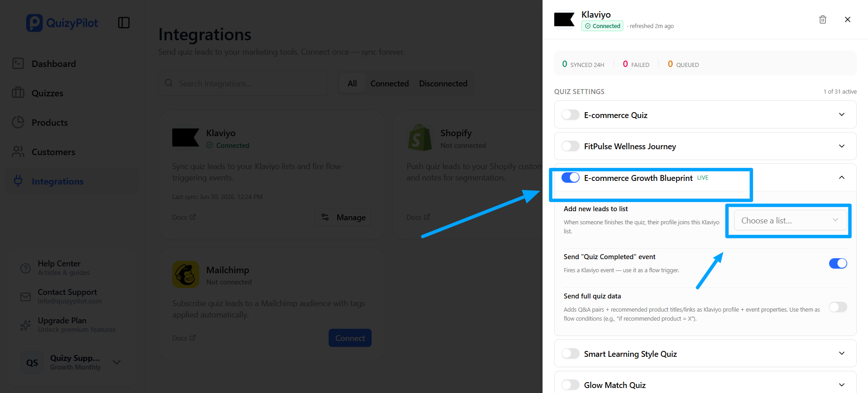Click the Integrations plug icon

[x=18, y=181]
